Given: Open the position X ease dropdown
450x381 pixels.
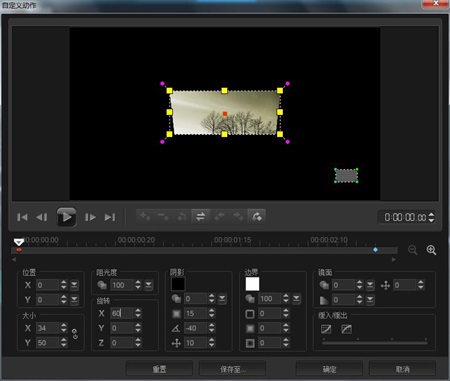Looking at the screenshot, I should 74,285.
